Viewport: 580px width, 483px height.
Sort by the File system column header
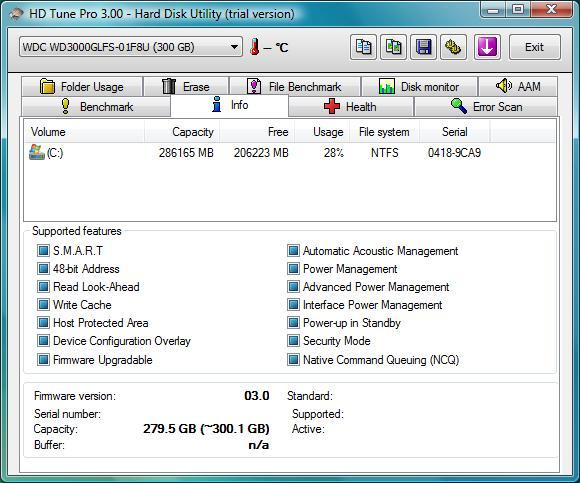(384, 132)
